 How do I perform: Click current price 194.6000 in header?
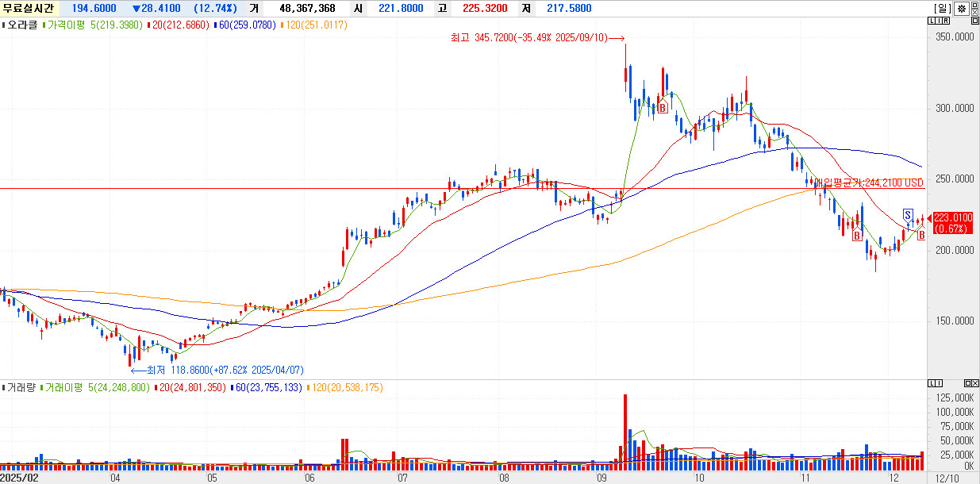pos(94,8)
